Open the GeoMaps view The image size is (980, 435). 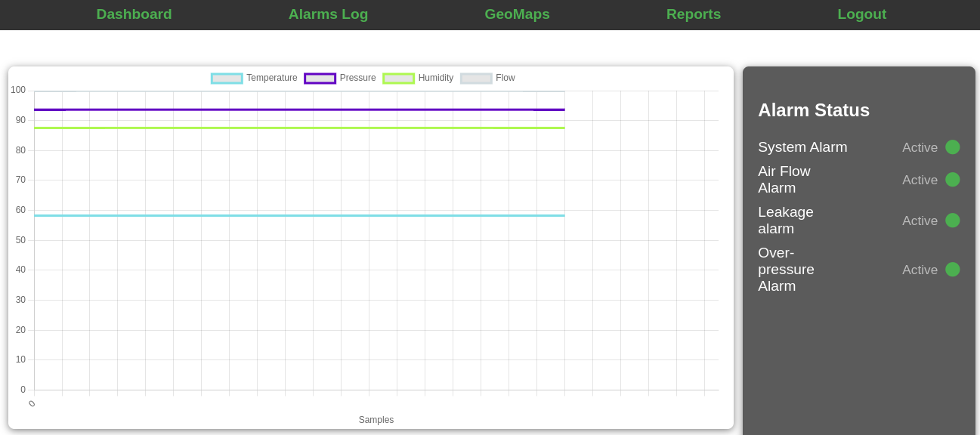(x=517, y=14)
